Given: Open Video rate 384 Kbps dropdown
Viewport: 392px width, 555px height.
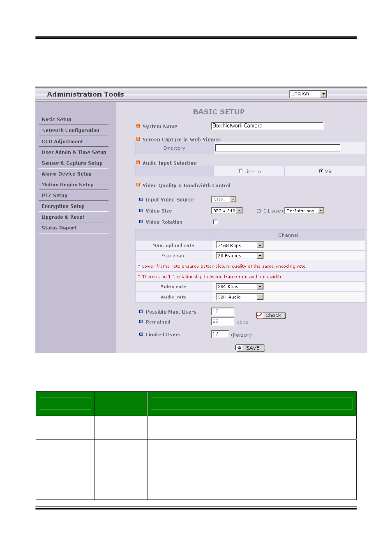Looking at the screenshot, I should click(240, 287).
